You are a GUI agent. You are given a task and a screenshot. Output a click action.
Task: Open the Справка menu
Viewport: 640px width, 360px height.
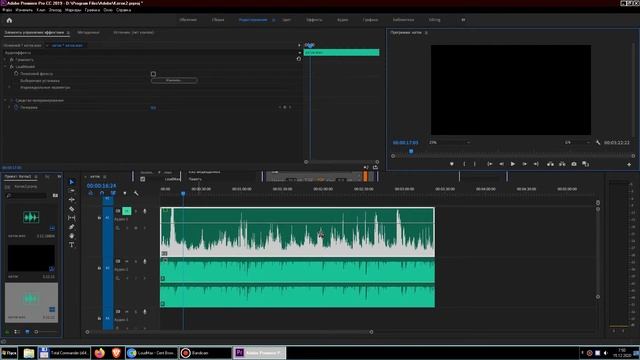point(124,10)
